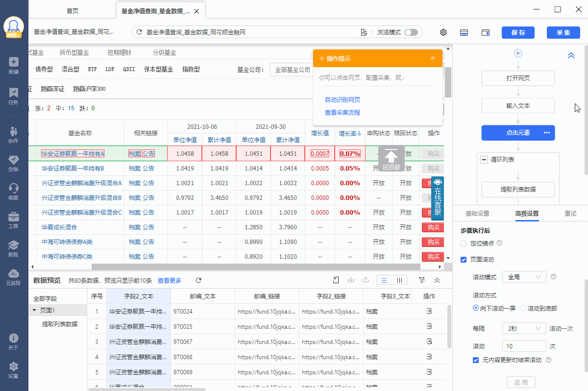Open the 任务 section in the sidebar
588x391 pixels.
14,96
